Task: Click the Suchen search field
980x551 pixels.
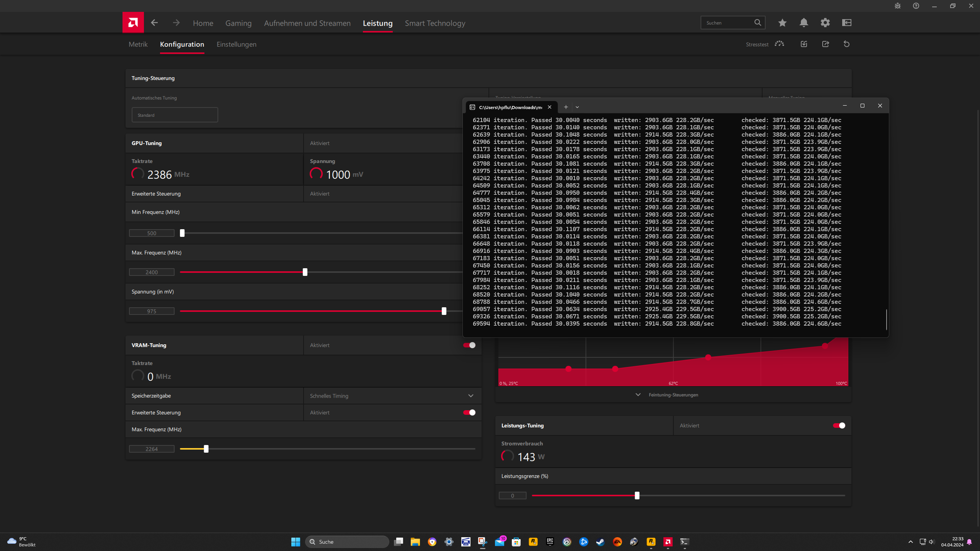Action: 727,23
